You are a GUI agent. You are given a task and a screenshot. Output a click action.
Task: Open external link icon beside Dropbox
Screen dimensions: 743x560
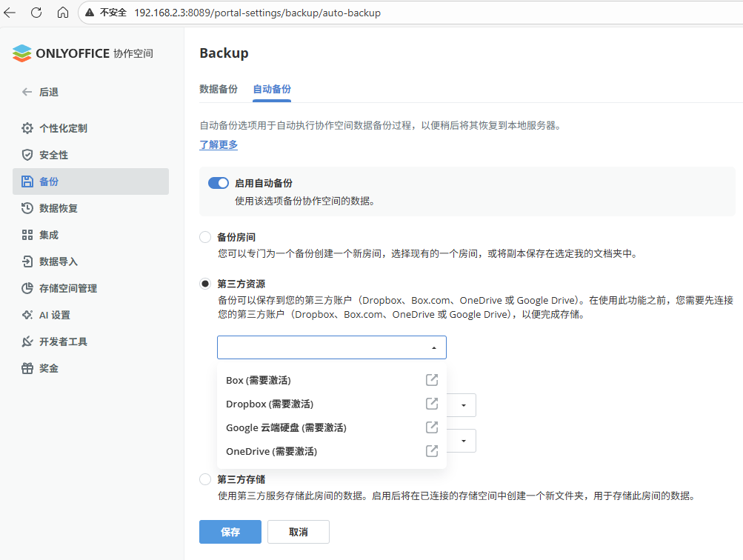(431, 404)
